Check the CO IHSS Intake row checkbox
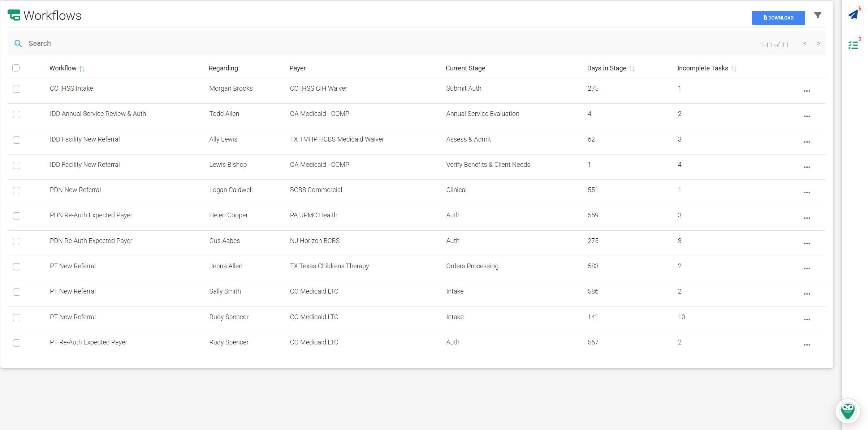The width and height of the screenshot is (868, 430). point(17,89)
